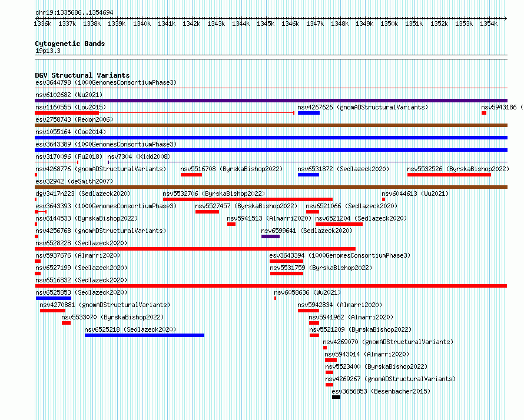
Task: Select nsv6144533 (ByrskaBishop2022) label
Action: 86,218
